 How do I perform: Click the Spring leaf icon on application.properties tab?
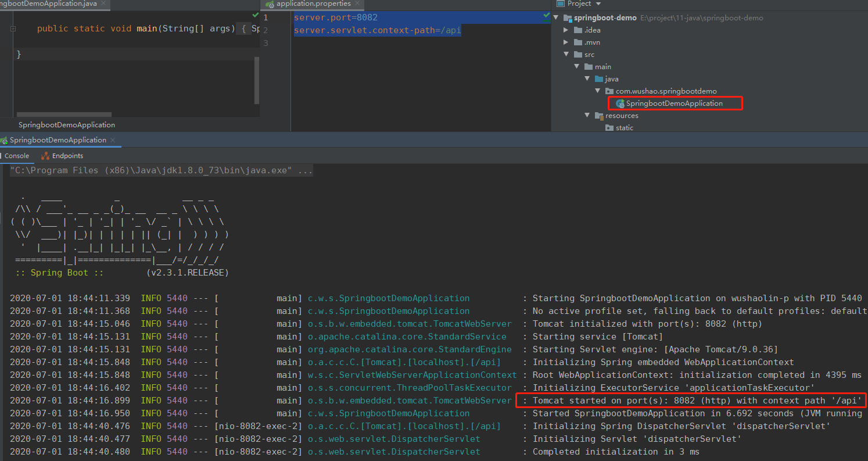(270, 4)
